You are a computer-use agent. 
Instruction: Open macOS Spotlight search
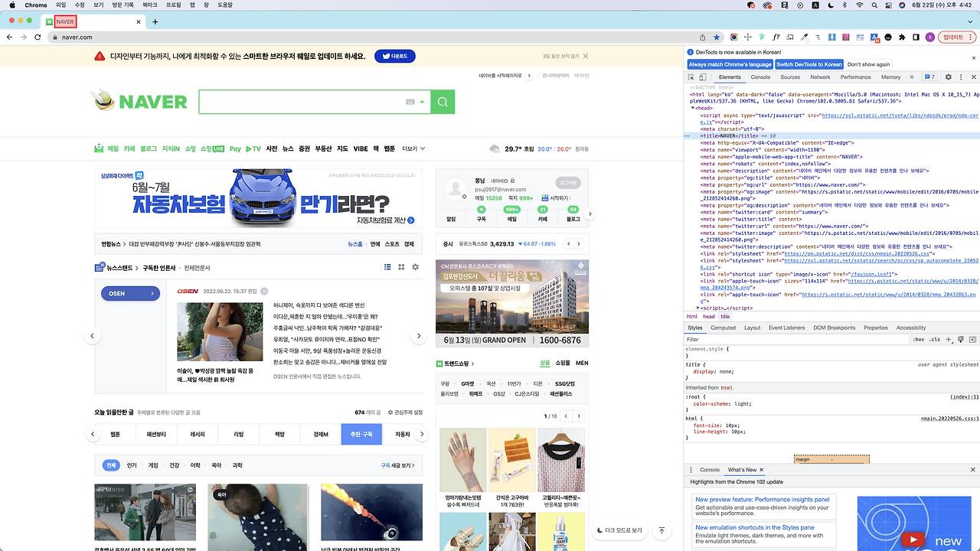[876, 5]
